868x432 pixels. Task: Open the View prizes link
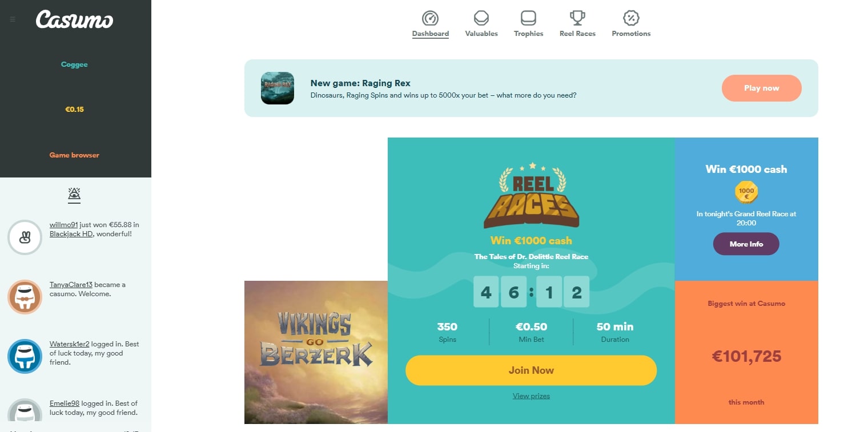pyautogui.click(x=531, y=396)
